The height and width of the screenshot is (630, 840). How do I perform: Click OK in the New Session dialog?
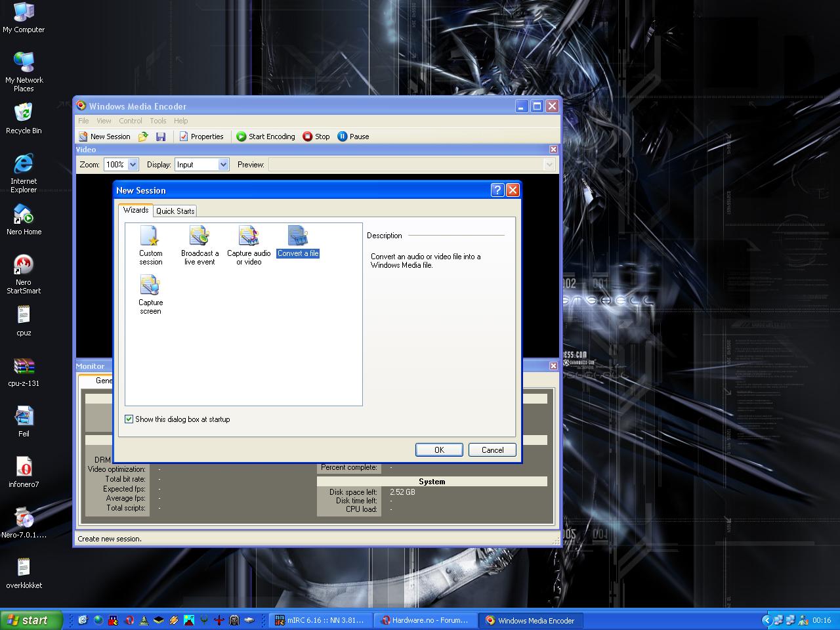(x=439, y=450)
